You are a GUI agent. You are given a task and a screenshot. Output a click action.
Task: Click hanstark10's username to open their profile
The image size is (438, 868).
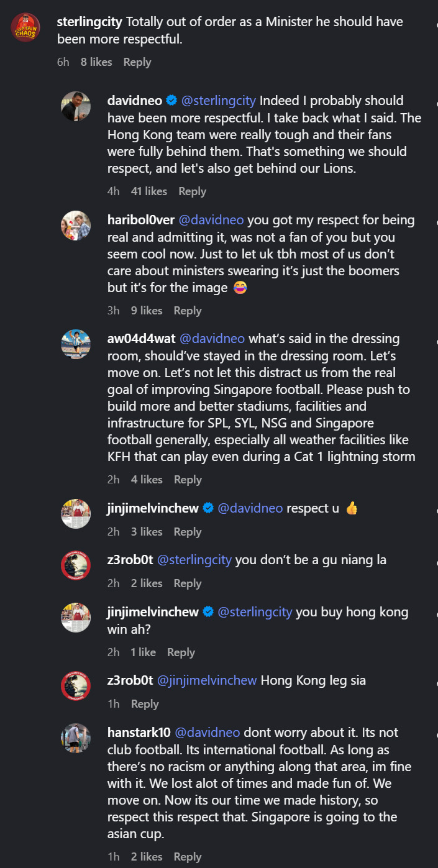coord(138,733)
